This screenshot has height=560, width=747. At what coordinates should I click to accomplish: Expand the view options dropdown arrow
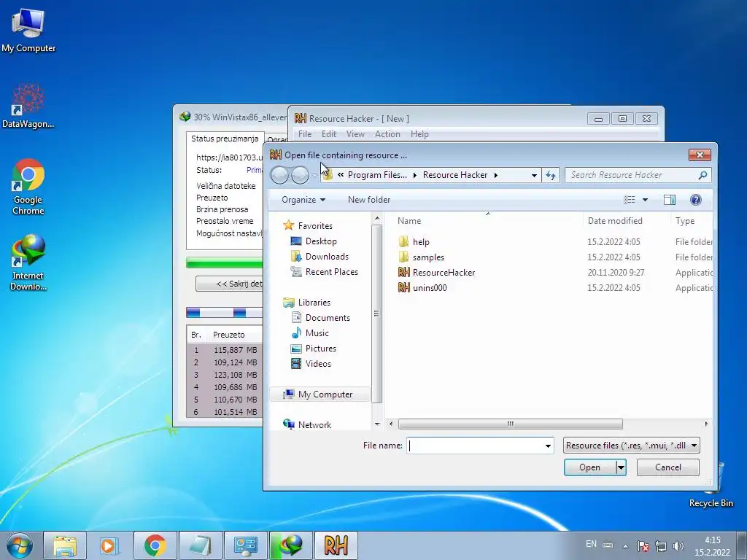point(645,200)
